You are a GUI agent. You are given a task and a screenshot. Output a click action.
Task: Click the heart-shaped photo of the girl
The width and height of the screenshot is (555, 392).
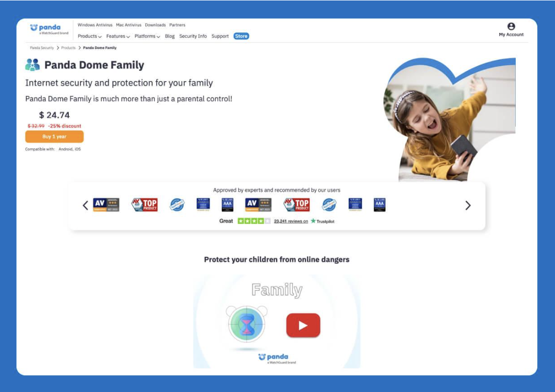click(x=449, y=120)
